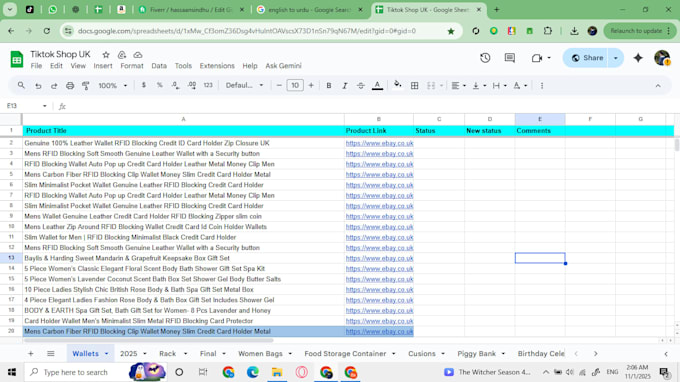Open the horizontal align dropdown

point(458,85)
